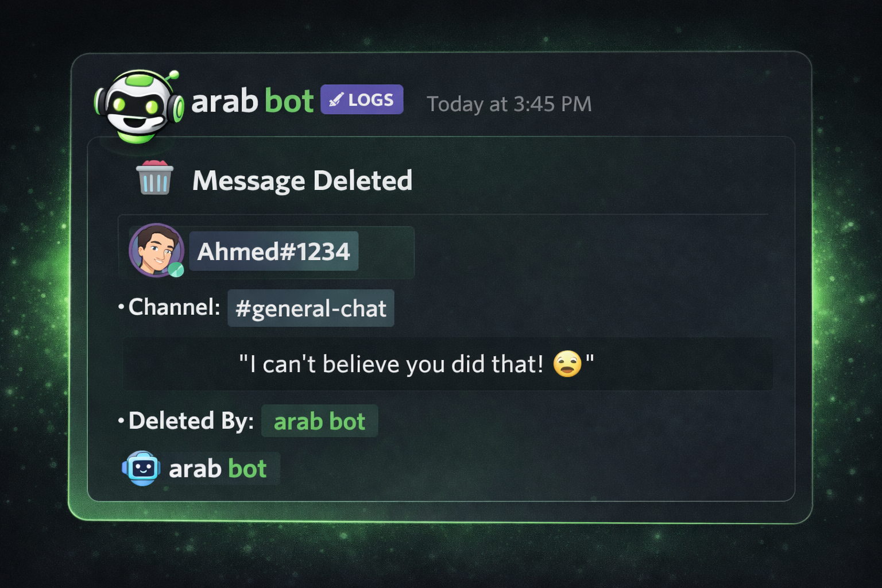Open Ahmed's profile picture

pos(156,250)
